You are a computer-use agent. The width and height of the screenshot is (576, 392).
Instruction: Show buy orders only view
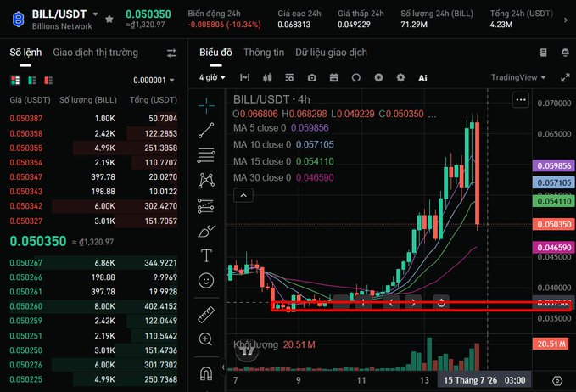[x=32, y=80]
